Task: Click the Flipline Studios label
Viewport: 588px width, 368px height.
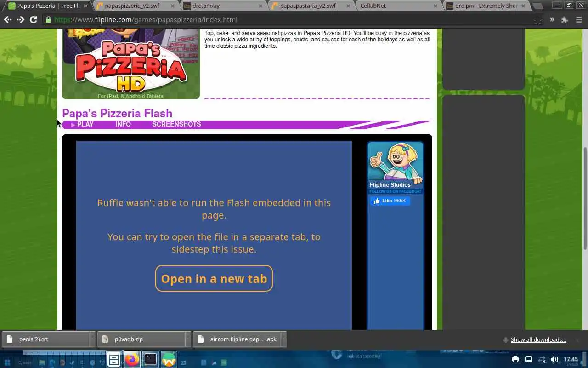Action: (390, 185)
